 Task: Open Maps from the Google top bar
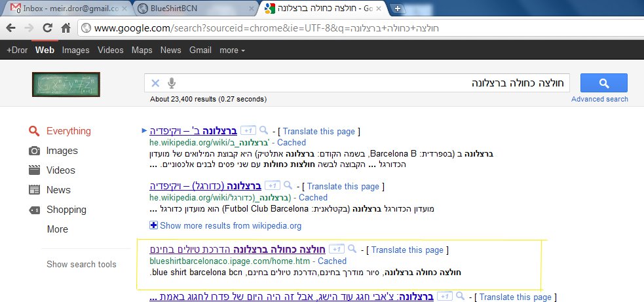pos(142,50)
